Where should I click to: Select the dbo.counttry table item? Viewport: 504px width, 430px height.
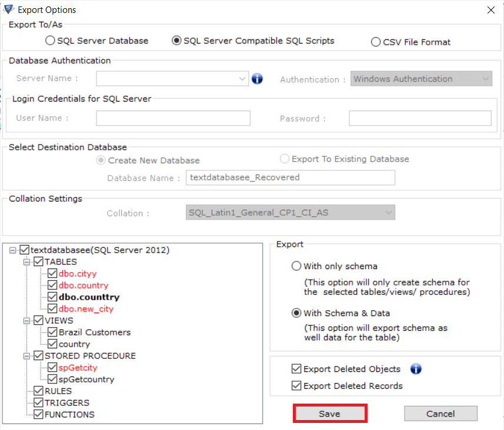pos(89,297)
